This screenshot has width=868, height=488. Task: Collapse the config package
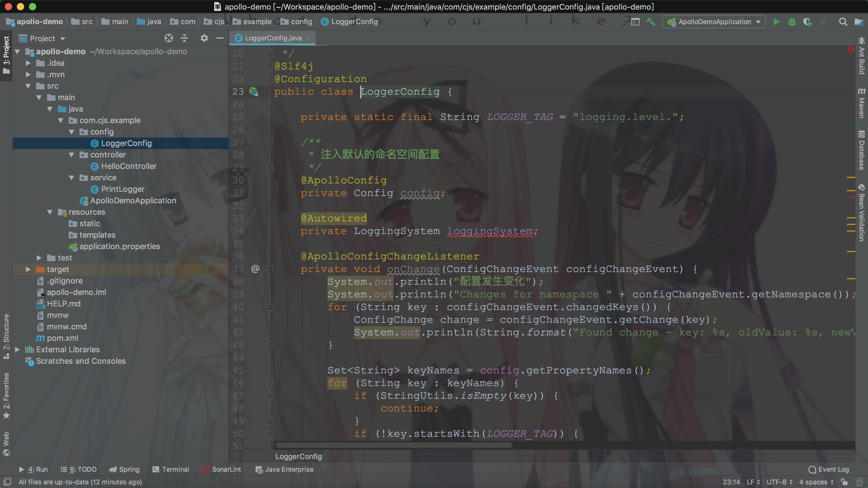click(x=71, y=132)
